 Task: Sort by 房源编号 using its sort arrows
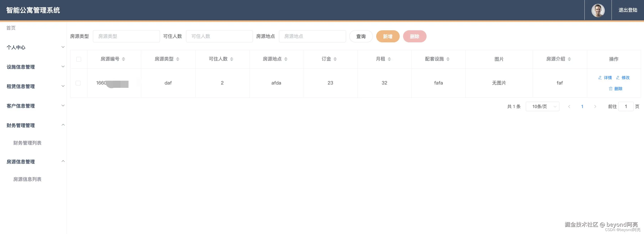tap(124, 59)
